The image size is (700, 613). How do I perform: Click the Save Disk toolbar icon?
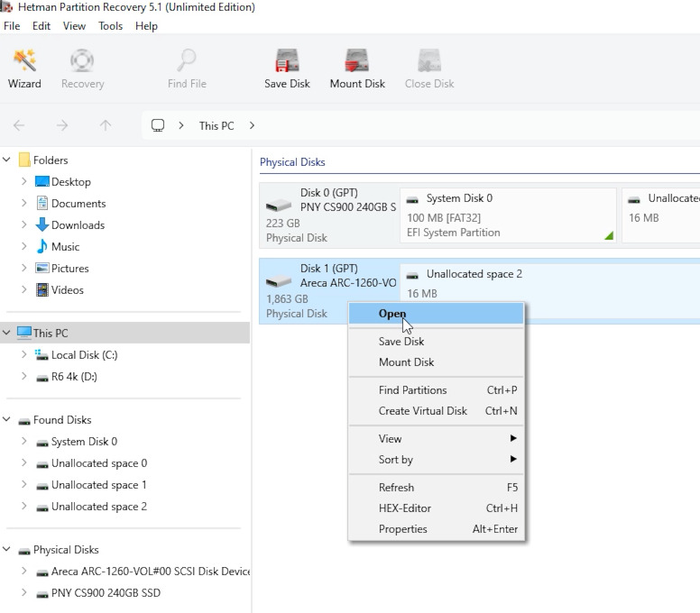click(x=287, y=69)
